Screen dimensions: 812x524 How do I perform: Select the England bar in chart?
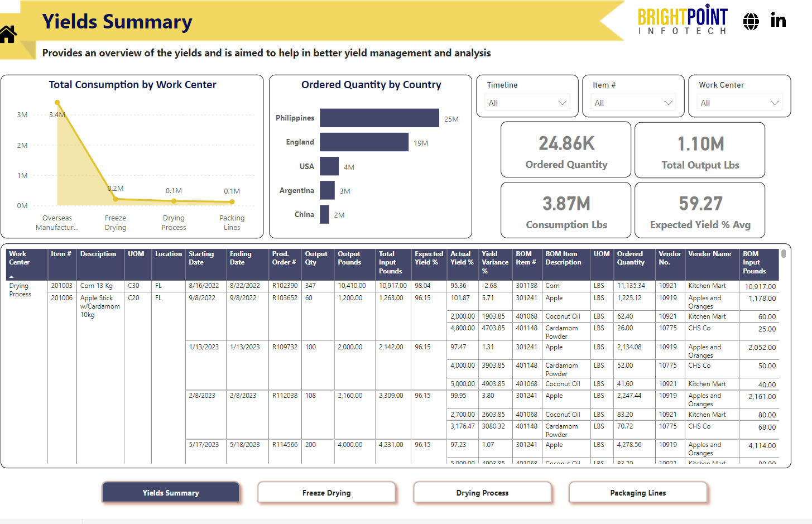point(364,142)
